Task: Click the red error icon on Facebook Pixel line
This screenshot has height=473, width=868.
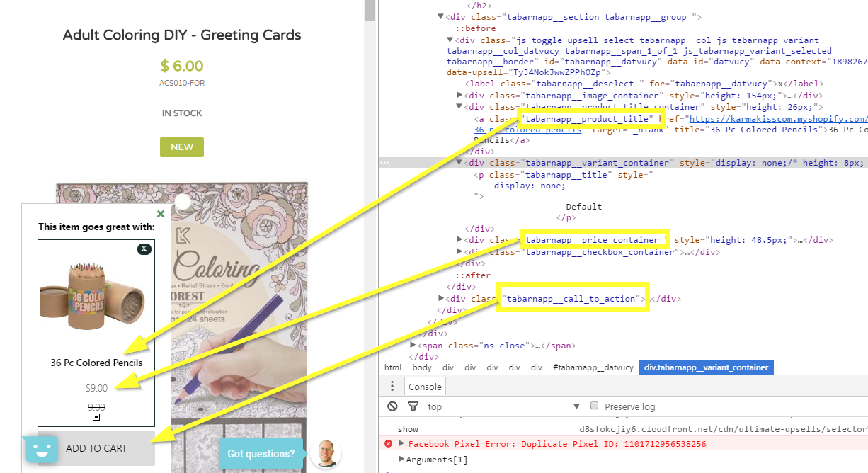Action: pyautogui.click(x=388, y=443)
